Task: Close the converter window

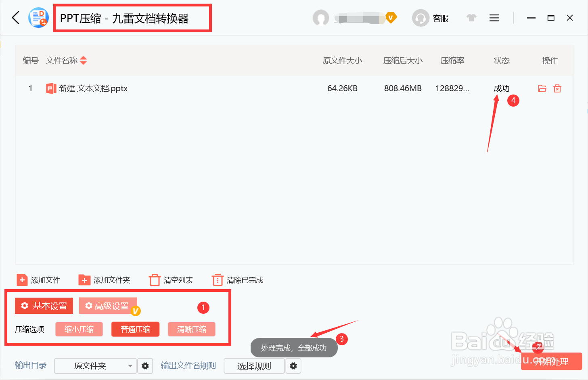Action: point(570,18)
